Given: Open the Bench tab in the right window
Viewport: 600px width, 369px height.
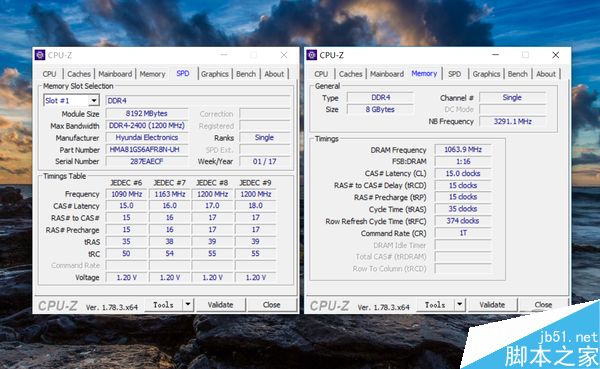Looking at the screenshot, I should (517, 74).
